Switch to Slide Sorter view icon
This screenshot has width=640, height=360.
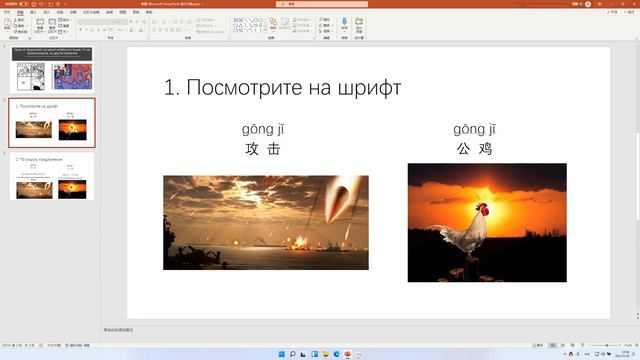click(x=563, y=345)
